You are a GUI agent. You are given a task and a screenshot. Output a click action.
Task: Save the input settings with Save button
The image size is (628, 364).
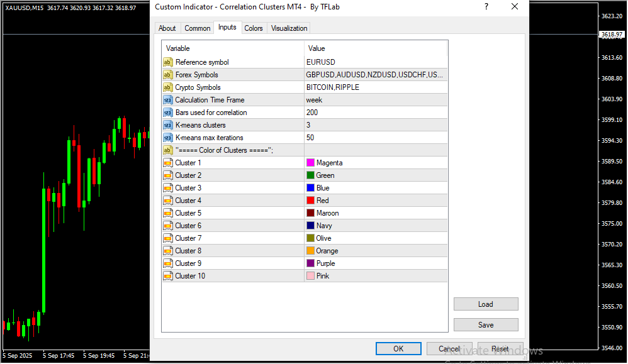point(485,325)
